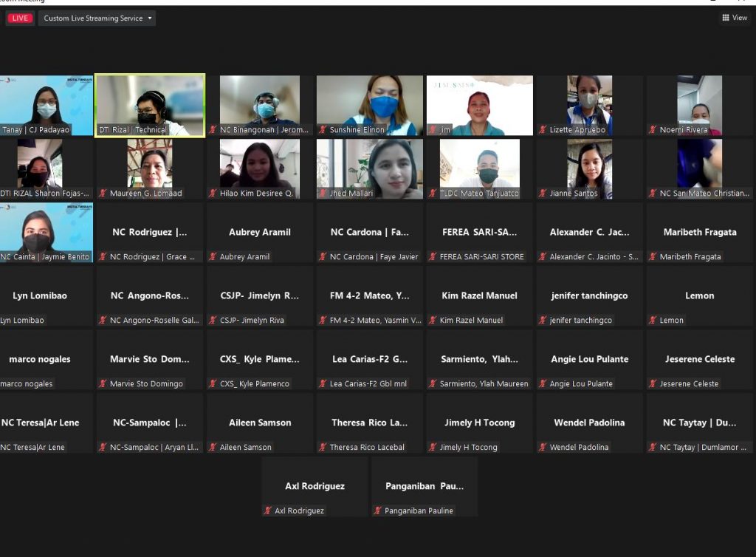Viewport: 756px width, 557px height.
Task: Click the muted mic icon beside Lemon
Action: click(653, 321)
